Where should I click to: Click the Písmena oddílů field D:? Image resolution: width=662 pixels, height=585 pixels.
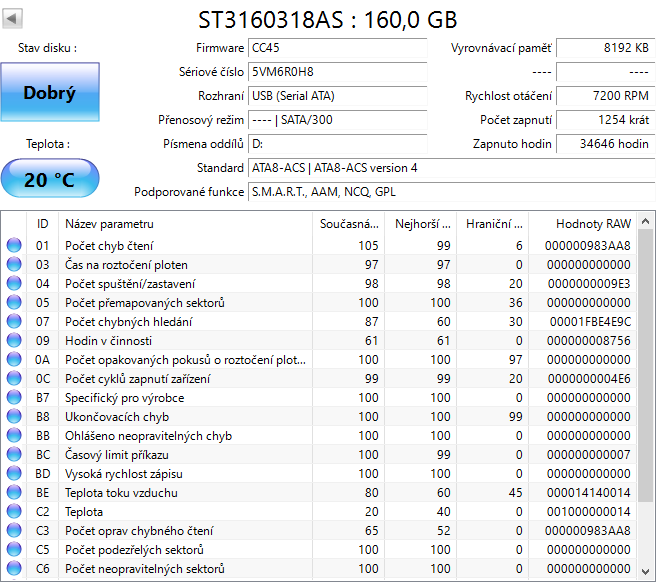coord(338,144)
